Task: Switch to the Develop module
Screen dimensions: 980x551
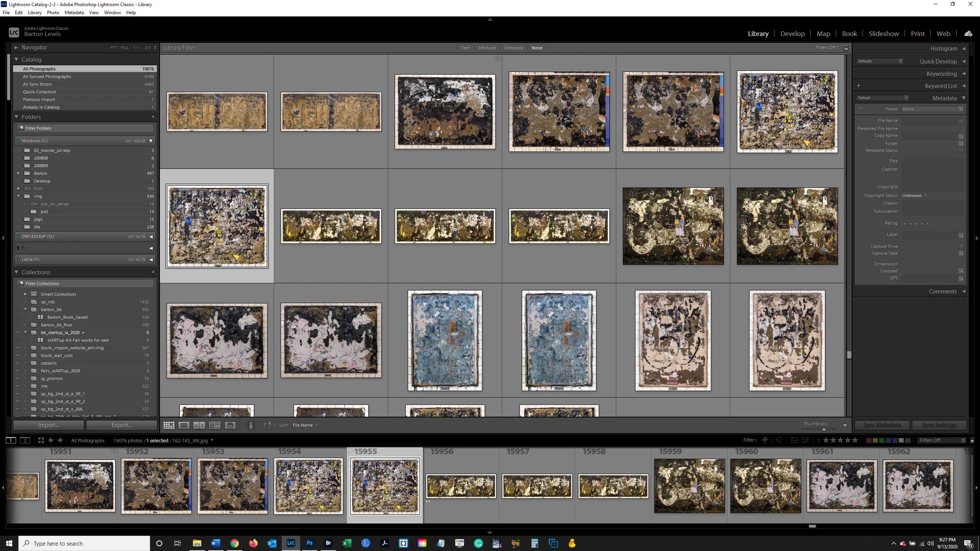Action: [792, 34]
